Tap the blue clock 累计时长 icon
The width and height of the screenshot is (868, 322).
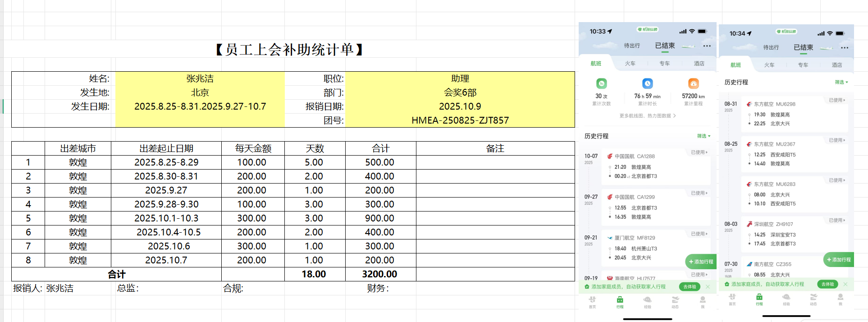(x=647, y=83)
